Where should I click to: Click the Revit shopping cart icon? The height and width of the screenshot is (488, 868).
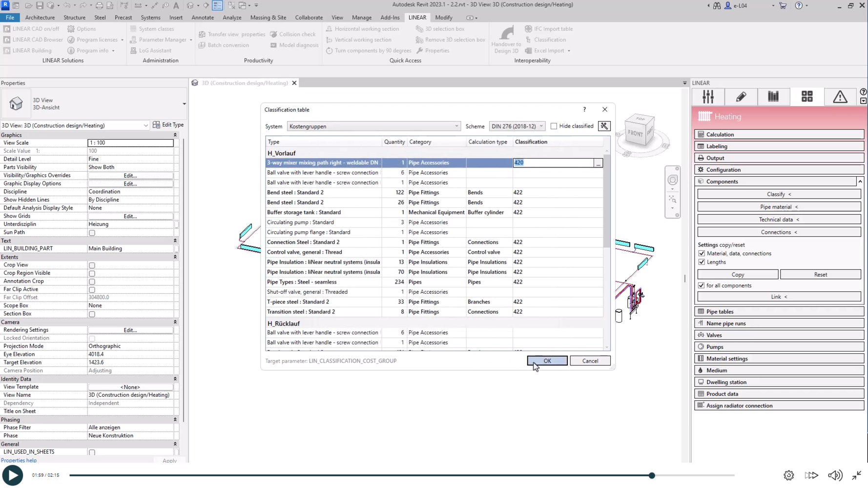pos(783,5)
